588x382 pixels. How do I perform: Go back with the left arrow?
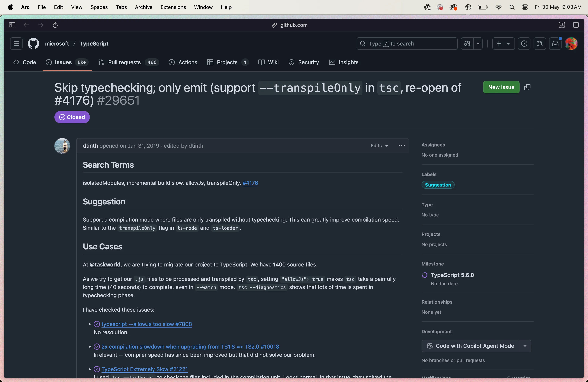pyautogui.click(x=26, y=25)
